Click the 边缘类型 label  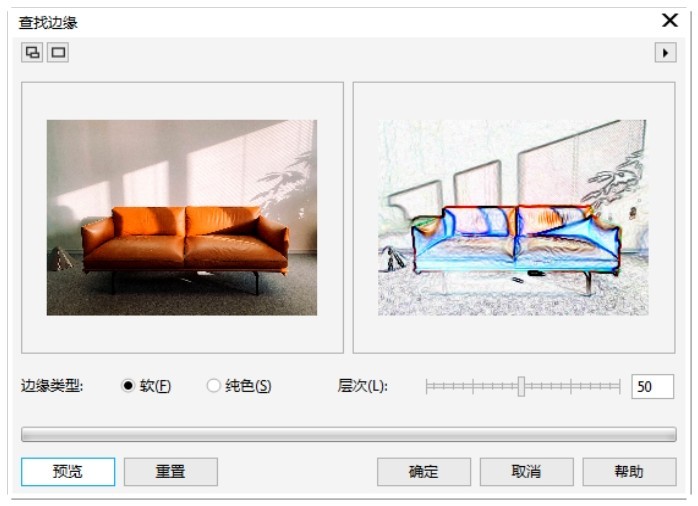tap(52, 385)
